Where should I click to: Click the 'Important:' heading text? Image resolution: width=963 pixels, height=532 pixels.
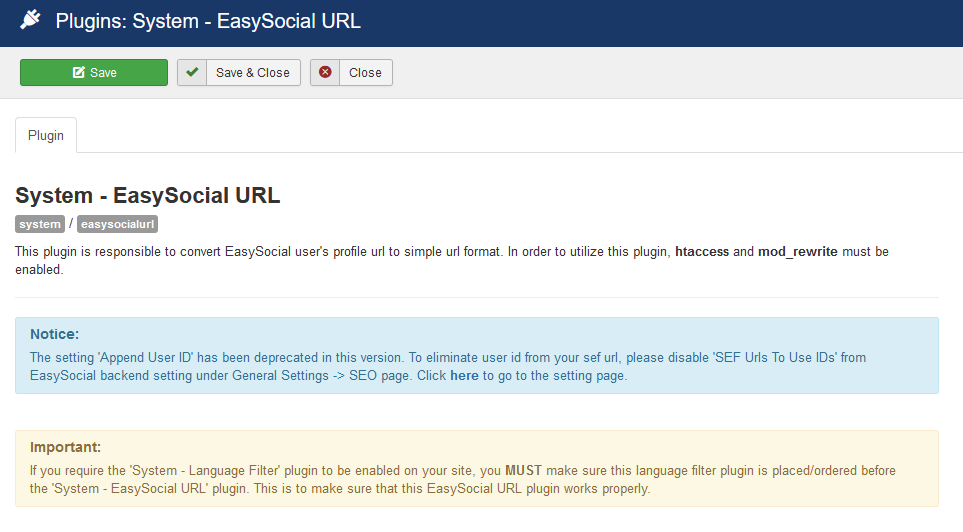[x=65, y=447]
